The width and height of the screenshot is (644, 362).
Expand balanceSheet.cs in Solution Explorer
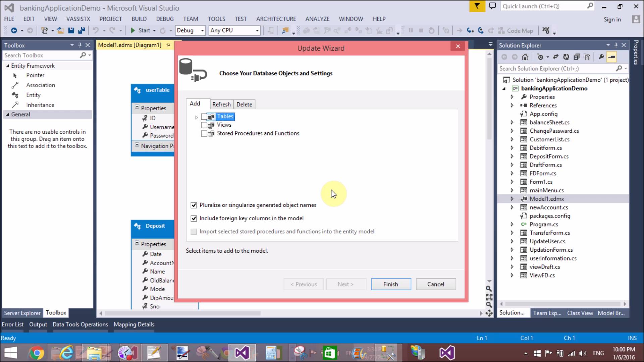coord(512,122)
